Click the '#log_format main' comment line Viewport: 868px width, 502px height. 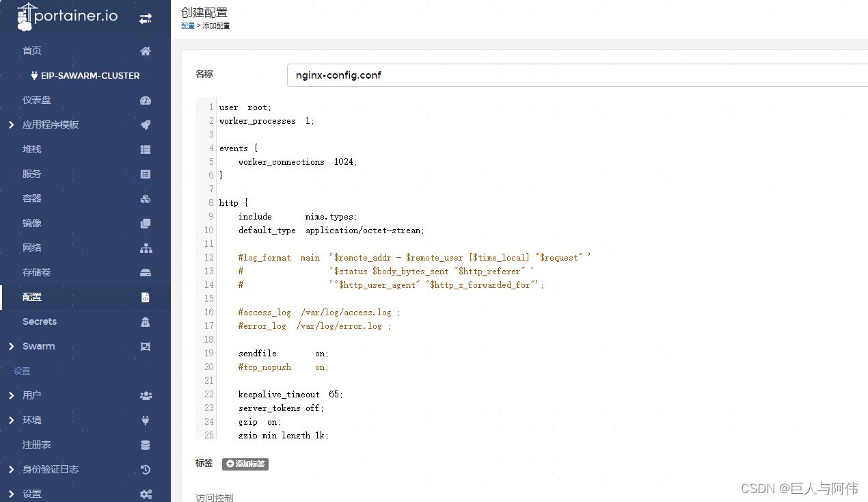tap(415, 258)
